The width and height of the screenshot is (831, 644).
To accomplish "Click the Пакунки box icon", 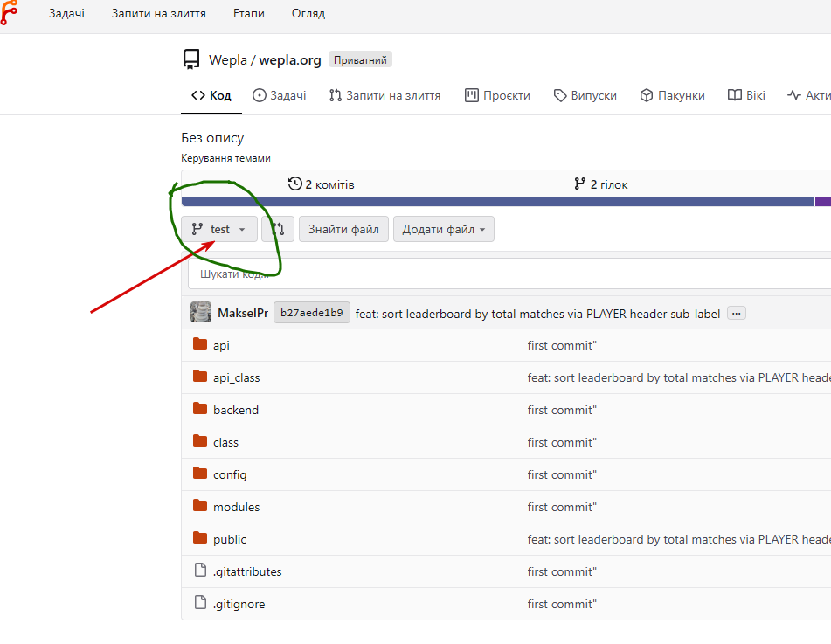I will click(647, 95).
